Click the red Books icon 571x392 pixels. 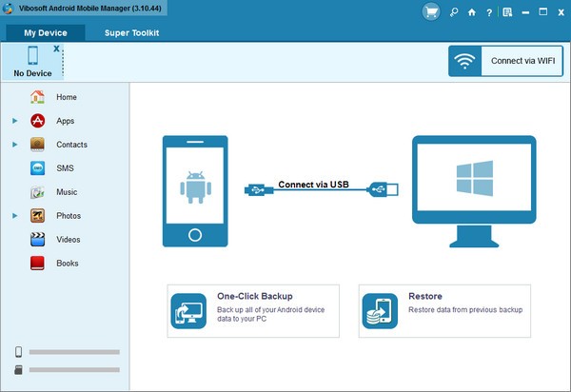coord(37,264)
